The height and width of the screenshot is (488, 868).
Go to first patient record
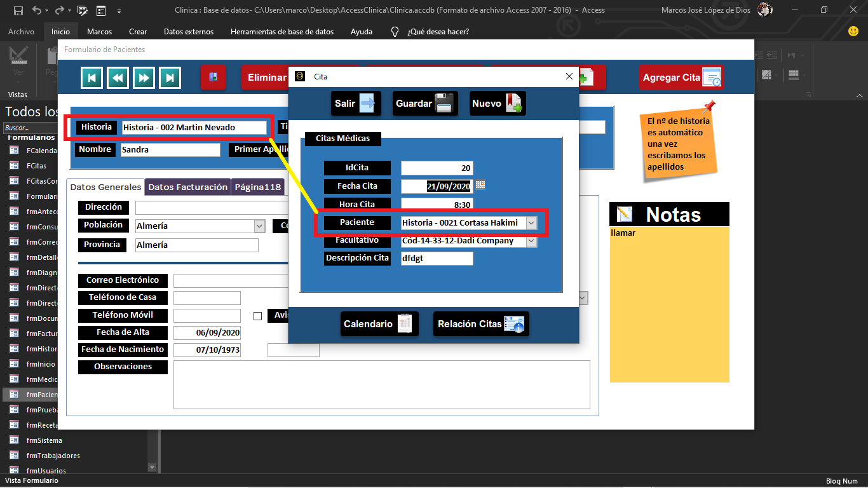(92, 78)
